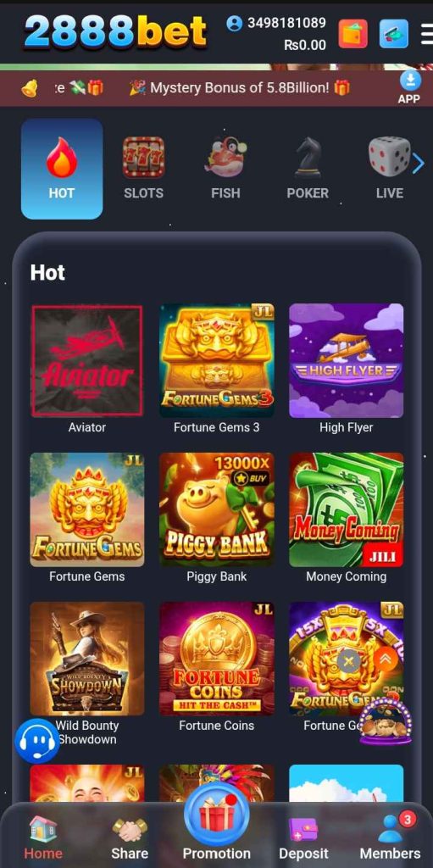Launch the Aviator game thumbnail
Screen dimensions: 433x868
coord(87,360)
